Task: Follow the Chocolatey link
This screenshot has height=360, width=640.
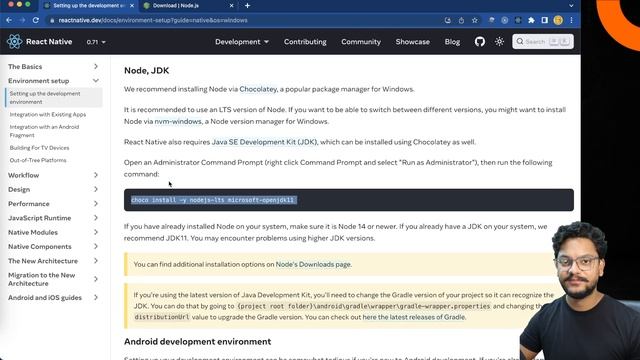Action: point(258,89)
